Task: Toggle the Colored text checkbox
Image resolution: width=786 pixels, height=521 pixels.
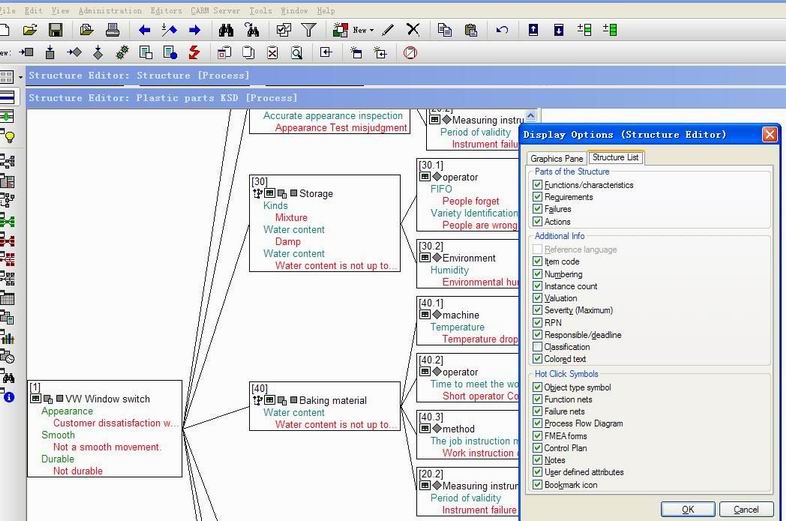Action: (x=537, y=359)
